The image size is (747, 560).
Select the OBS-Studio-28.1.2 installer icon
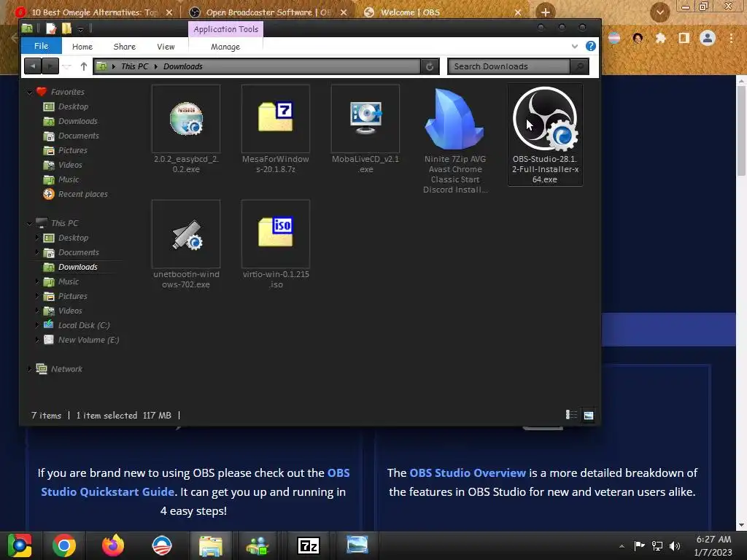[545, 119]
